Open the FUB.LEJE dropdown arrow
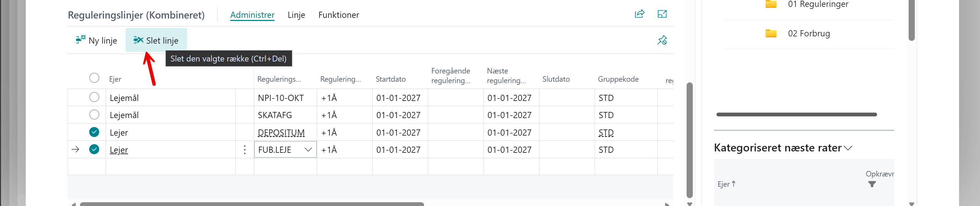This screenshot has width=980, height=206. coord(308,150)
